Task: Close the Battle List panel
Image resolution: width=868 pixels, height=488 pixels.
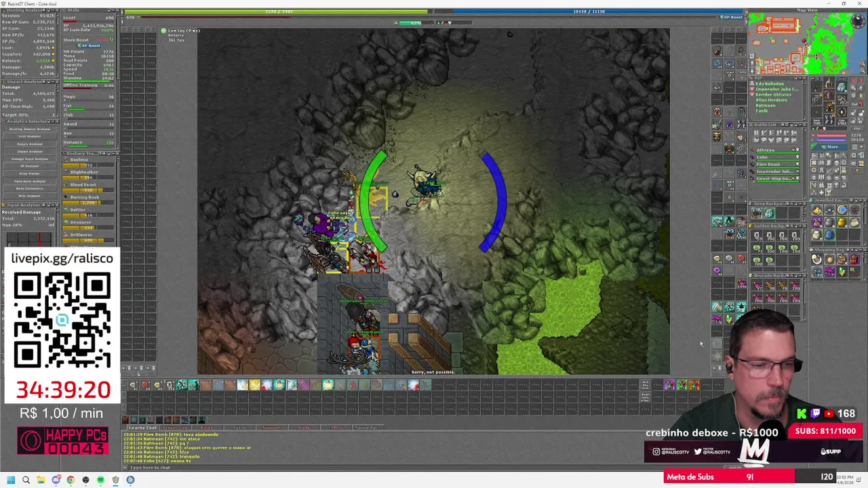Action: coord(805,125)
